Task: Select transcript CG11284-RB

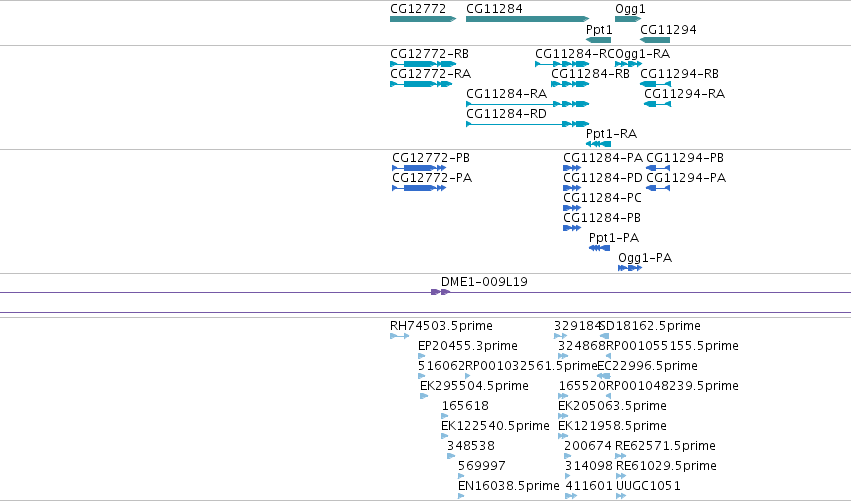Action: click(x=570, y=84)
